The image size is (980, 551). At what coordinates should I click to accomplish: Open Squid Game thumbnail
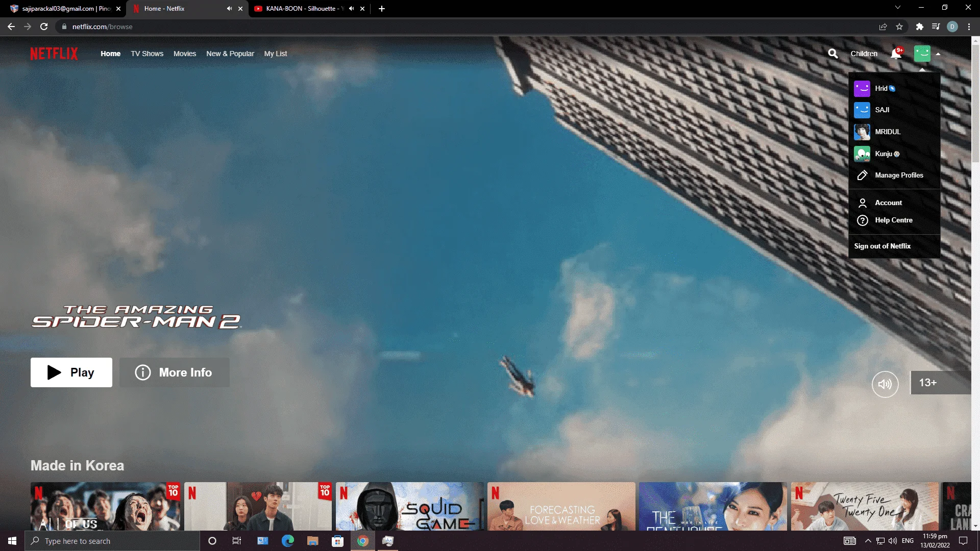click(x=410, y=507)
